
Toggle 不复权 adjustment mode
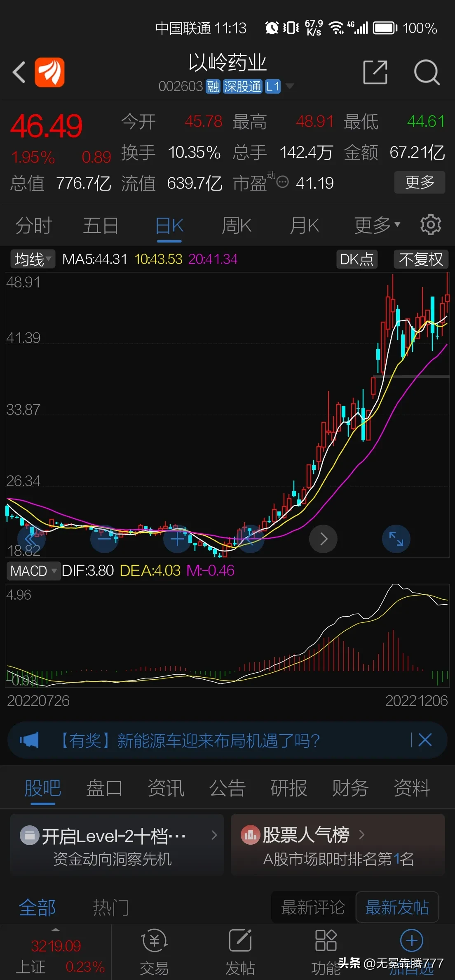(421, 259)
